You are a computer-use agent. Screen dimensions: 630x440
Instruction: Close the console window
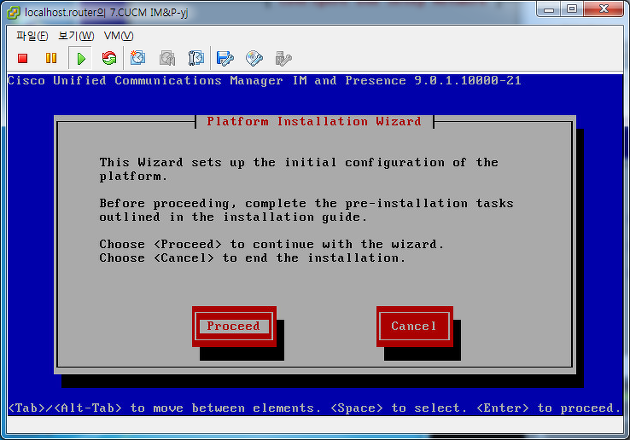point(603,10)
